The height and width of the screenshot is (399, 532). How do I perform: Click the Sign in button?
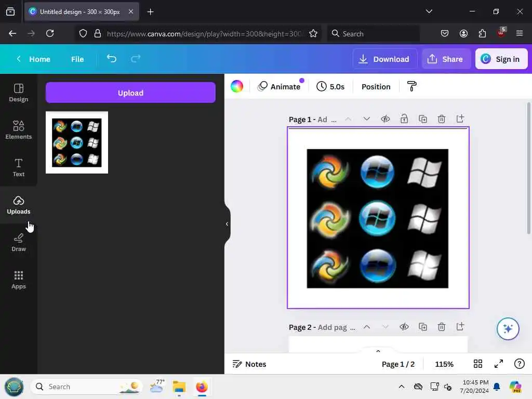pyautogui.click(x=501, y=59)
